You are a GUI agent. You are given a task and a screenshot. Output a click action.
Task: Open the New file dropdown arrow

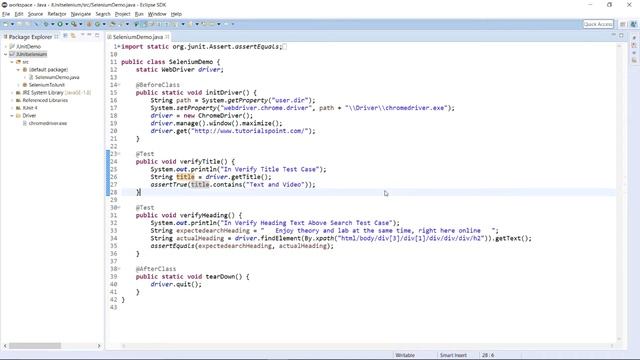[13, 24]
